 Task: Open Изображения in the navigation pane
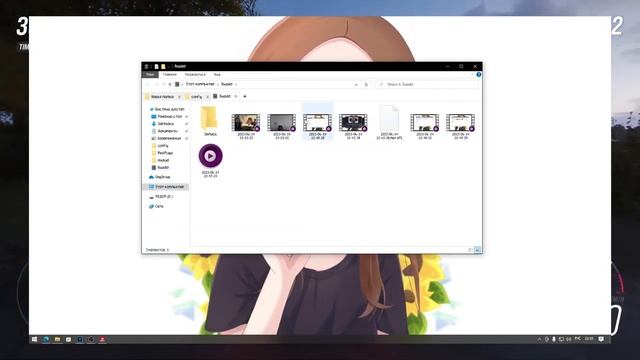click(x=167, y=138)
